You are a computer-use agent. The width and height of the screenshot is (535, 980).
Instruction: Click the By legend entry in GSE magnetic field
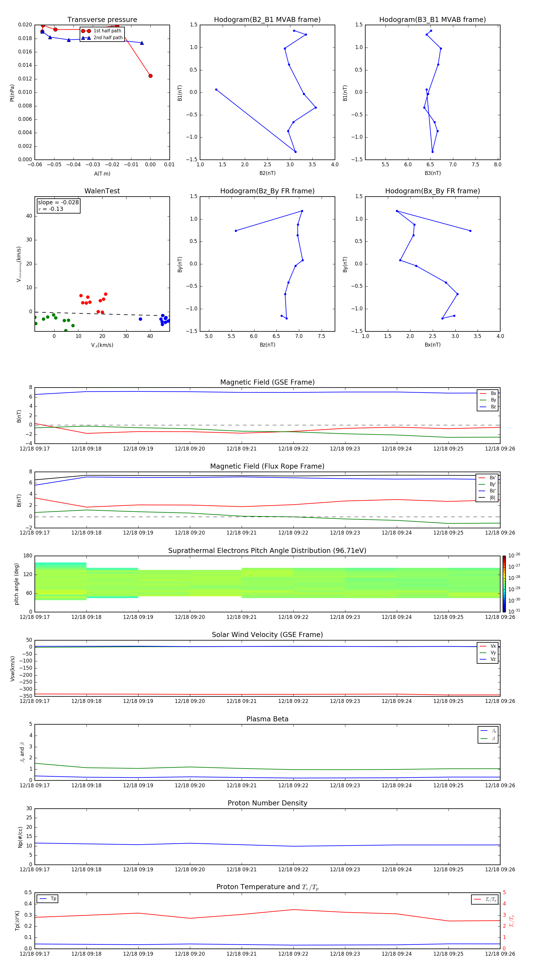pyautogui.click(x=488, y=400)
